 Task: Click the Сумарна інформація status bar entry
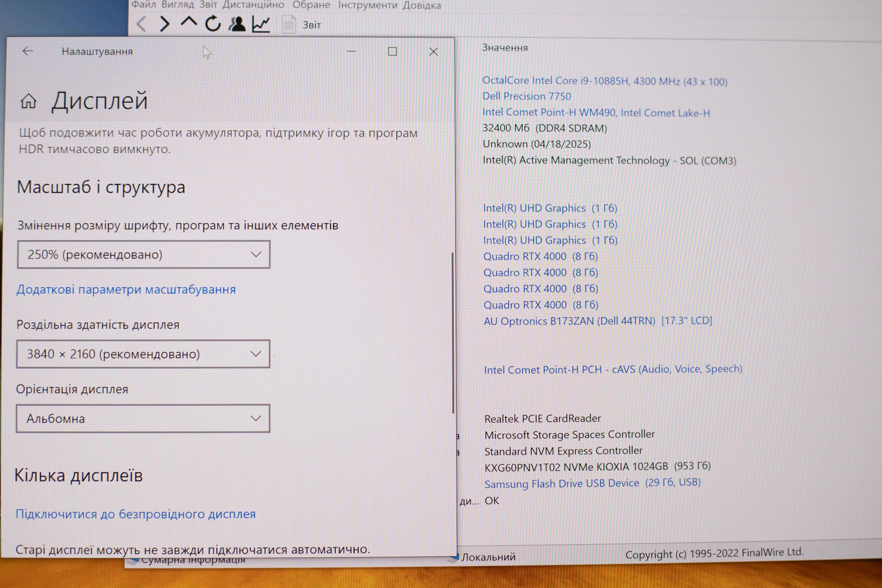coord(193,560)
